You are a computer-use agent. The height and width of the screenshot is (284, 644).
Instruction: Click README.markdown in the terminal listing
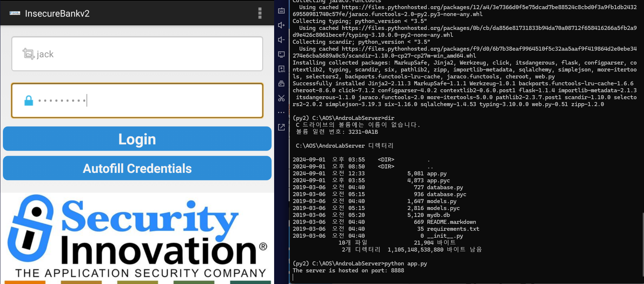(451, 222)
